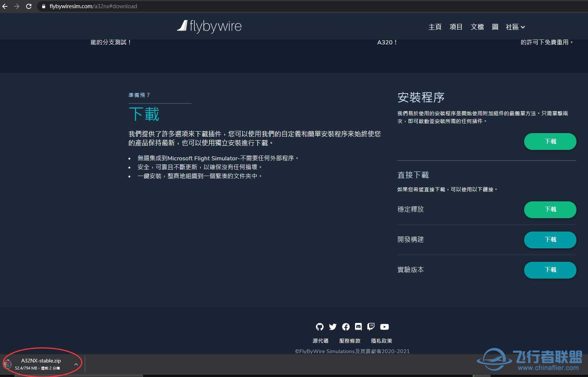View site info via padlock icon
The width and height of the screenshot is (588, 377).
click(x=44, y=6)
